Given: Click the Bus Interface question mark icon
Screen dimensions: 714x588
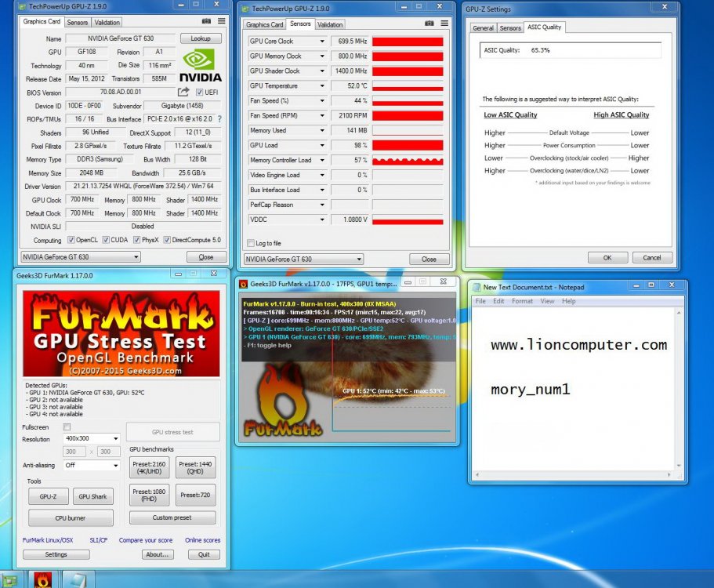Looking at the screenshot, I should (x=219, y=119).
